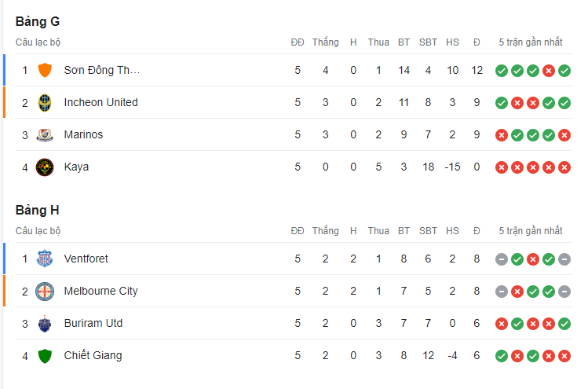Viewport: 588px width, 389px height.
Task: Click Melbourne City's last grey draw icon
Action: point(564,292)
